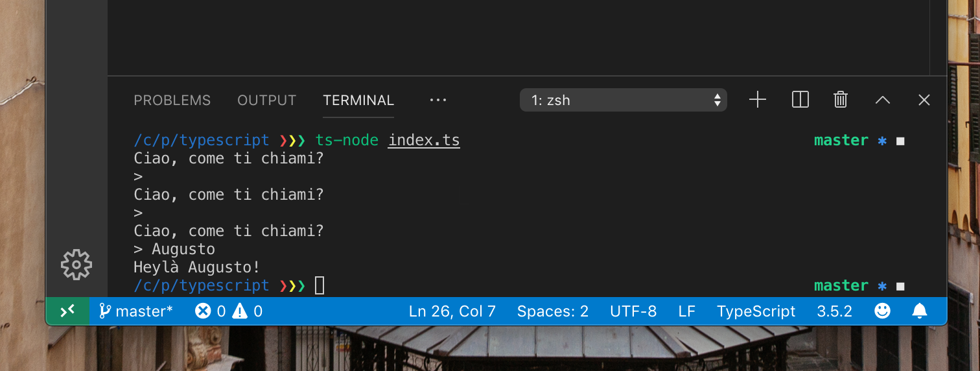Change indentation via 'Spaces: 2'
Image resolution: width=980 pixels, height=371 pixels.
pyautogui.click(x=552, y=311)
